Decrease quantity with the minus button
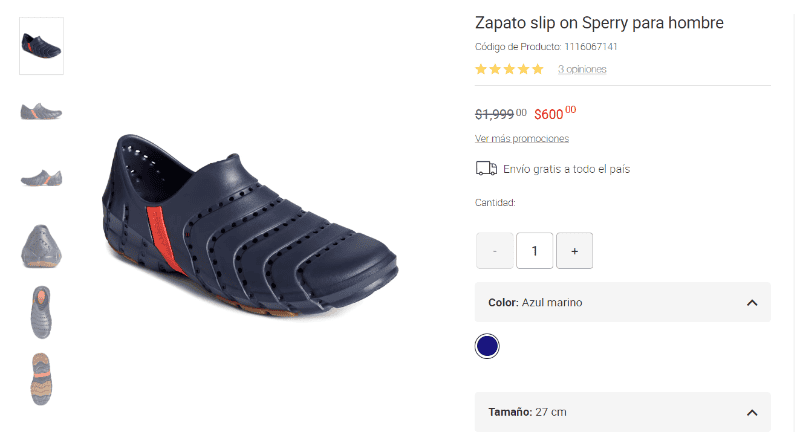The image size is (800, 432). (494, 251)
